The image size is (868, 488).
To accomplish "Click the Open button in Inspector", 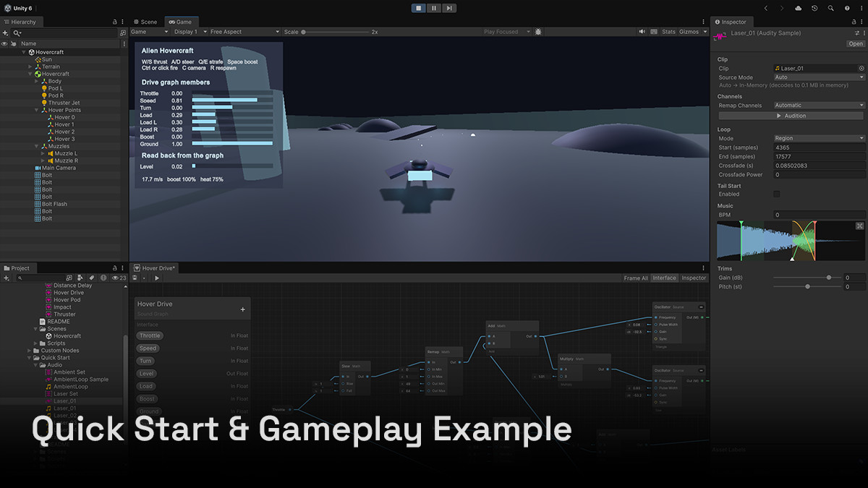I will click(856, 43).
